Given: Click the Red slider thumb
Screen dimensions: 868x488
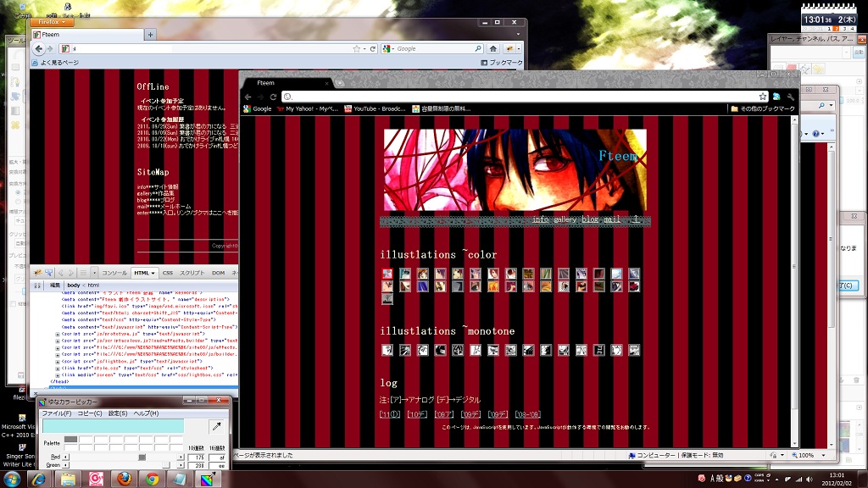Looking at the screenshot, I should 142,457.
